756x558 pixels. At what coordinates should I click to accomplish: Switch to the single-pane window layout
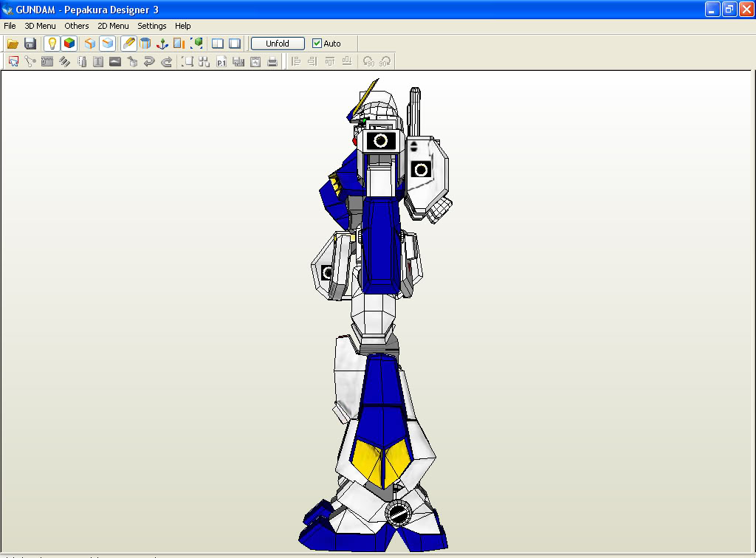tap(235, 44)
